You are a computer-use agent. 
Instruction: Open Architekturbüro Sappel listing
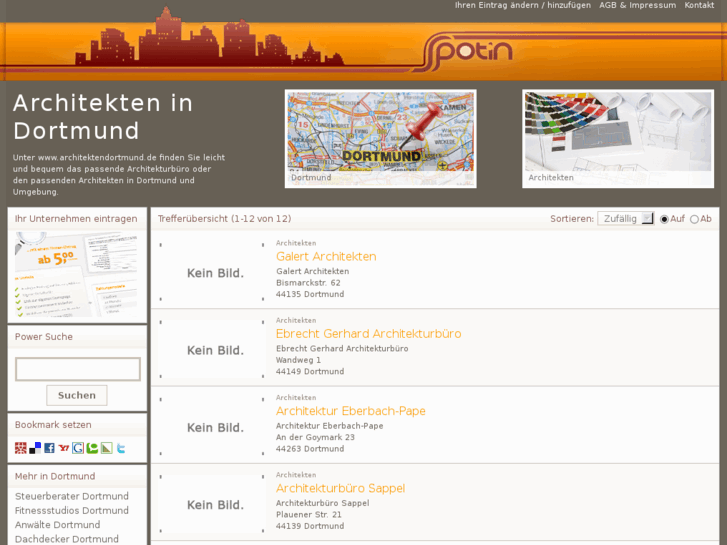tap(340, 488)
